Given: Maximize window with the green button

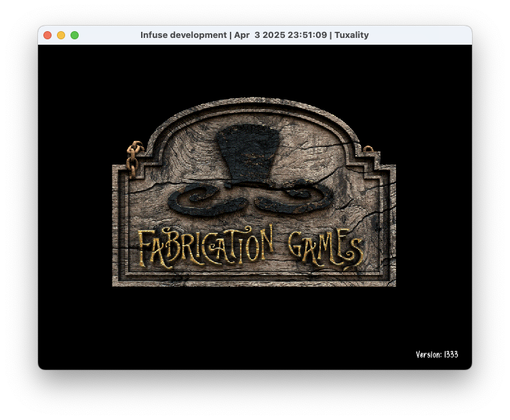Looking at the screenshot, I should pos(75,35).
